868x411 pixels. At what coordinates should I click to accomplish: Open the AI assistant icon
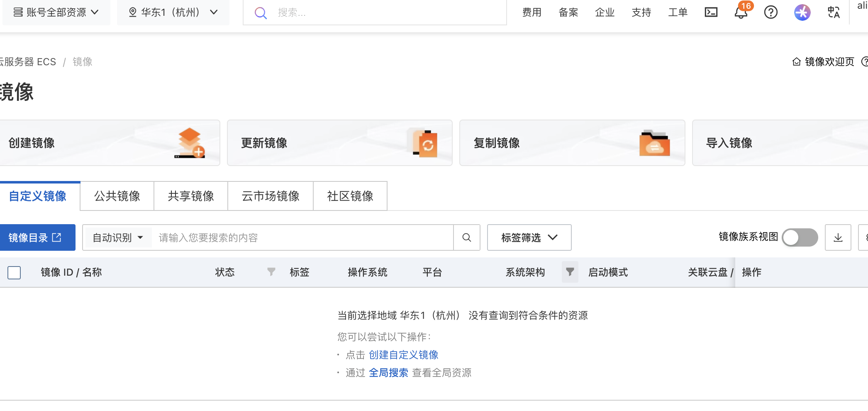(802, 12)
